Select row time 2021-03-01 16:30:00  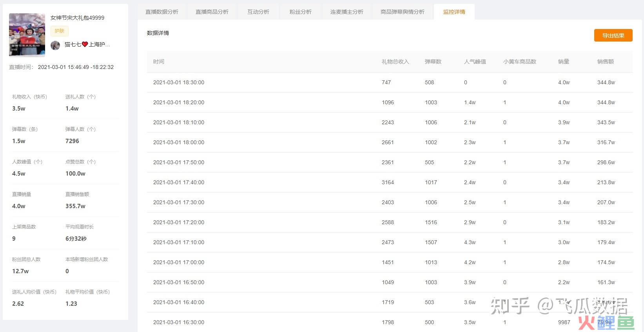(x=179, y=322)
